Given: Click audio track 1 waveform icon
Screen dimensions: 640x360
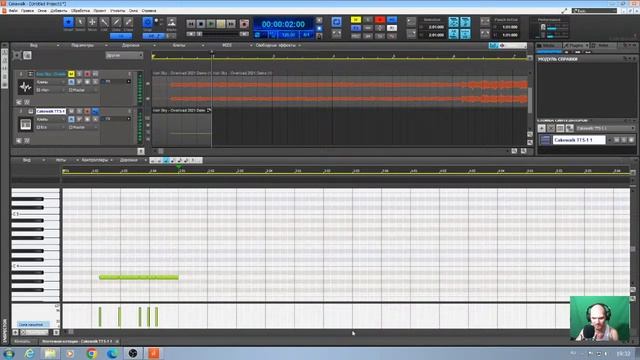Looking at the screenshot, I should (x=25, y=87).
